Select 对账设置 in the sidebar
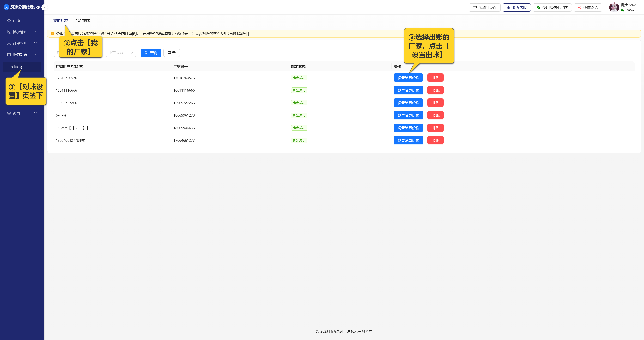Viewport: 644px width, 340px height. pos(19,67)
